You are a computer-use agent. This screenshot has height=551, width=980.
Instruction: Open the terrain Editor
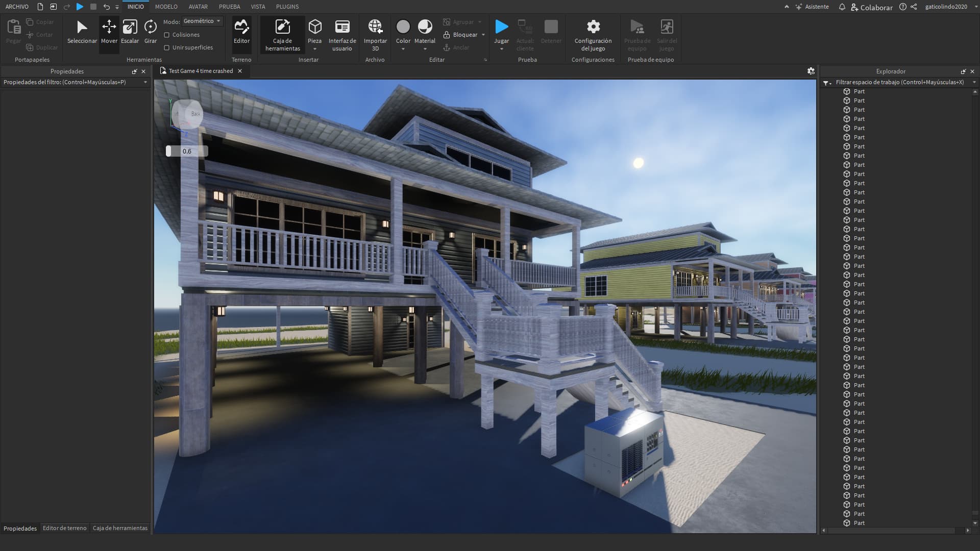pos(241,33)
